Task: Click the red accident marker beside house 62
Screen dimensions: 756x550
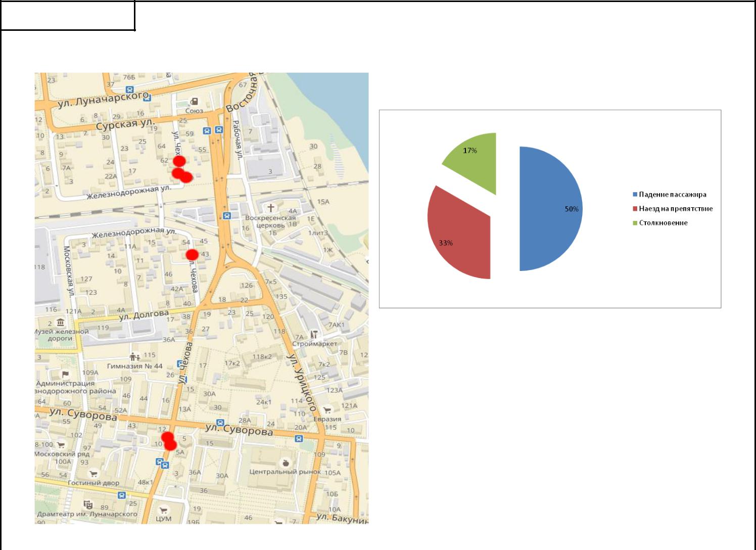Action: pos(179,161)
